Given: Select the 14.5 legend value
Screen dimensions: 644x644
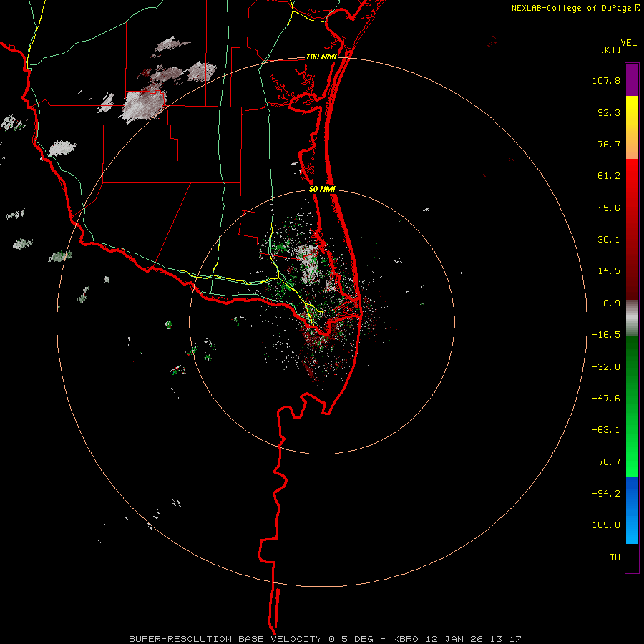Looking at the screenshot, I should [x=609, y=271].
